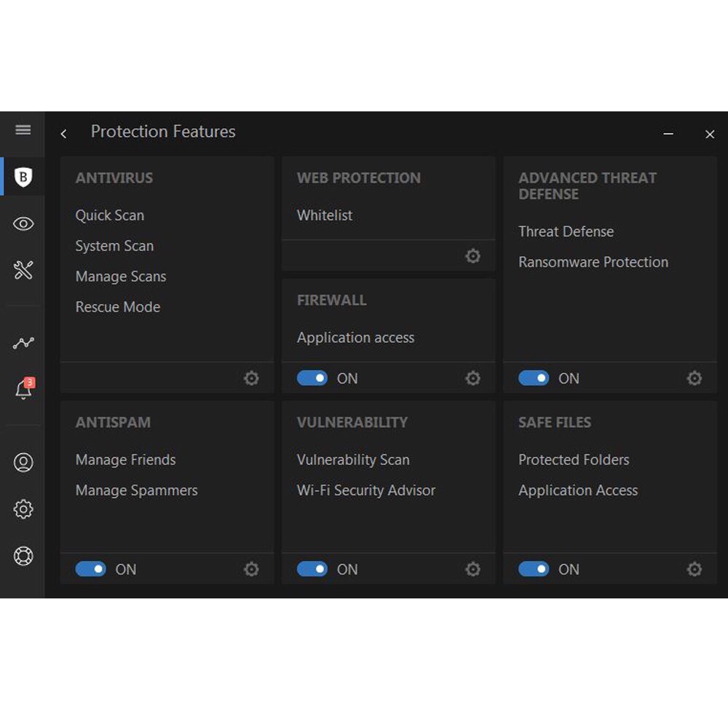Open the Notifications bell icon
The image size is (728, 728).
click(23, 389)
